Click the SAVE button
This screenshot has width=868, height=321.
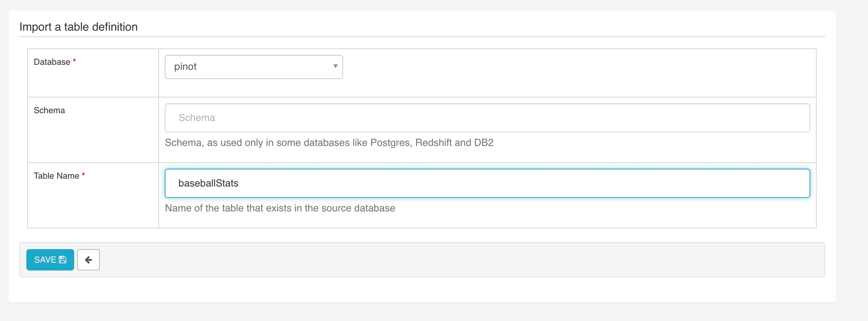point(46,260)
